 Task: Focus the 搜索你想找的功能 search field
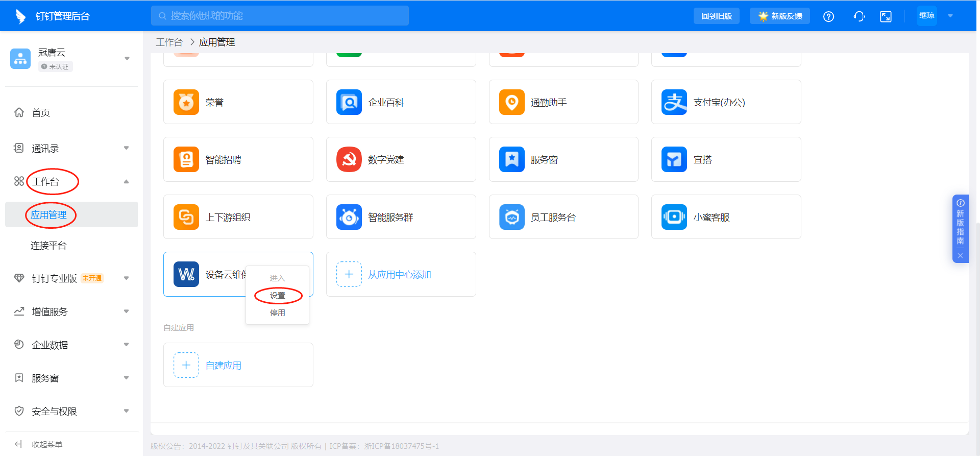280,16
